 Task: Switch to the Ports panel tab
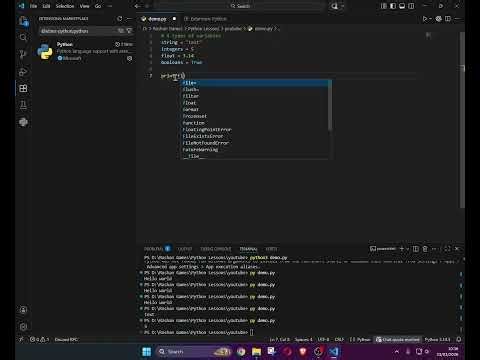click(x=271, y=249)
